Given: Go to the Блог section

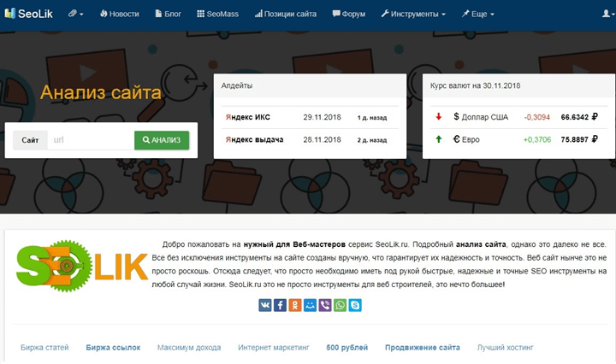Looking at the screenshot, I should pos(169,14).
